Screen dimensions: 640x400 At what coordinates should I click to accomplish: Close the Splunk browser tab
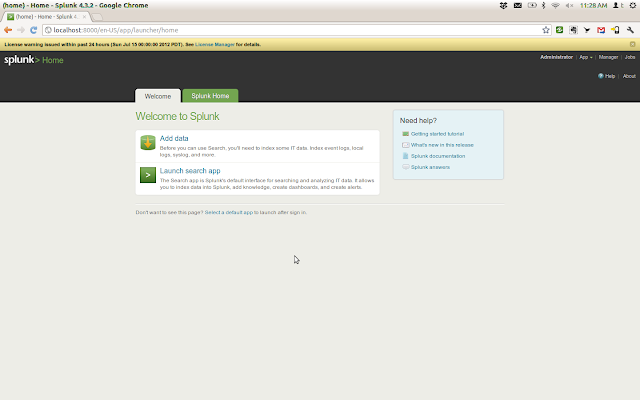[x=84, y=17]
